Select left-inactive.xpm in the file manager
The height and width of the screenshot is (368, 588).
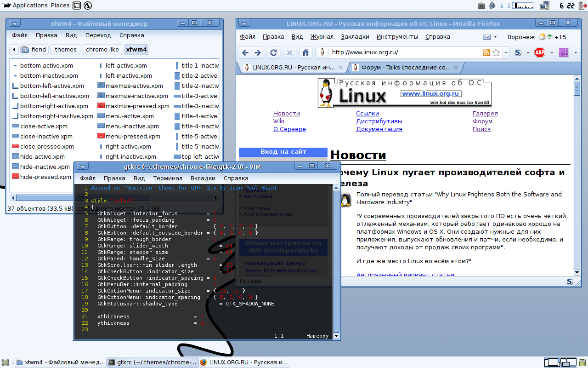[125, 75]
